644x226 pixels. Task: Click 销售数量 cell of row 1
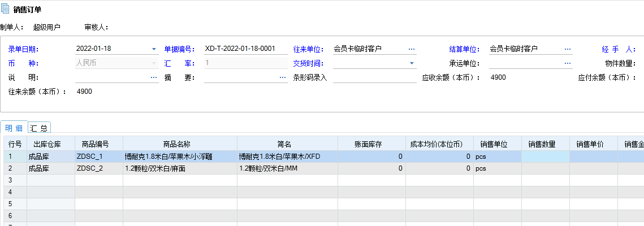click(x=546, y=157)
